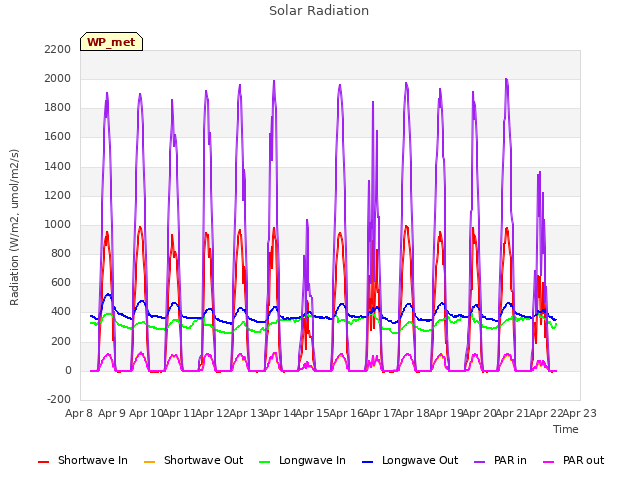Click the 2200 y-axis tick label
The image size is (640, 480).
(x=58, y=49)
